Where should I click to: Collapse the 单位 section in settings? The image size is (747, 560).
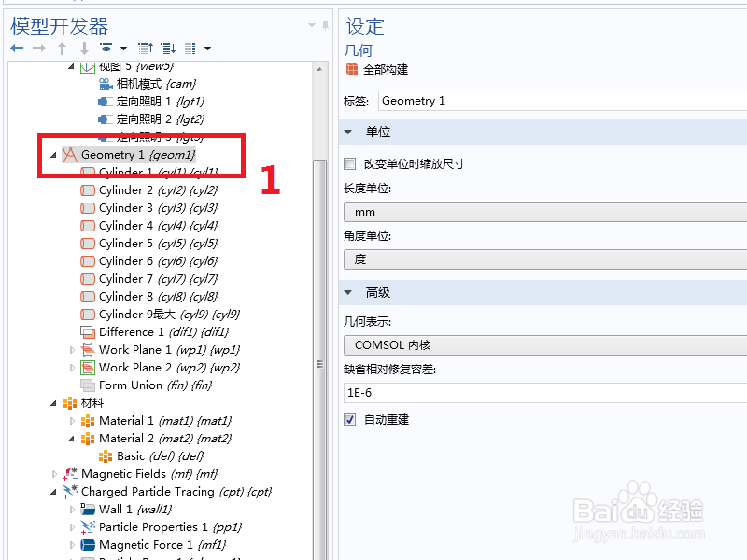click(x=349, y=132)
